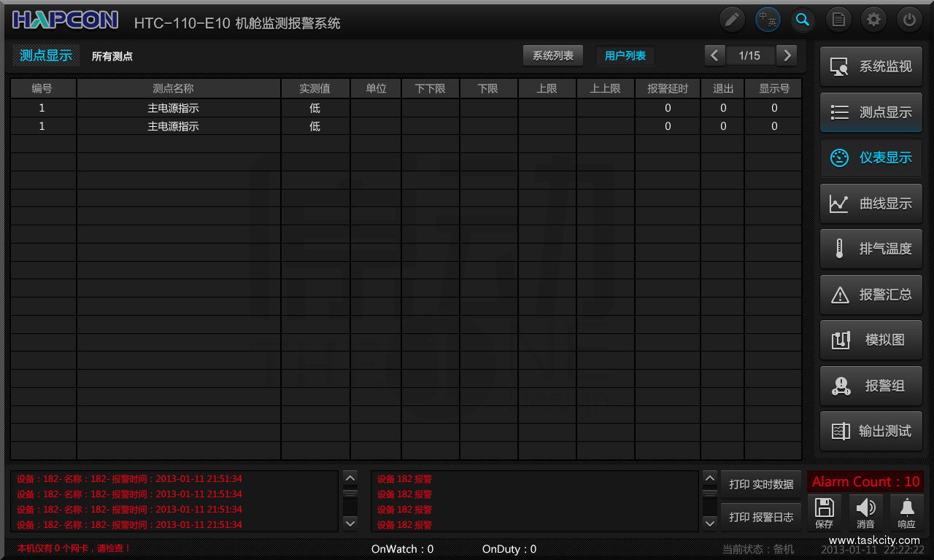Viewport: 934px width, 560px height.
Task: Select 测点显示 in the sidebar
Action: pyautogui.click(x=871, y=112)
